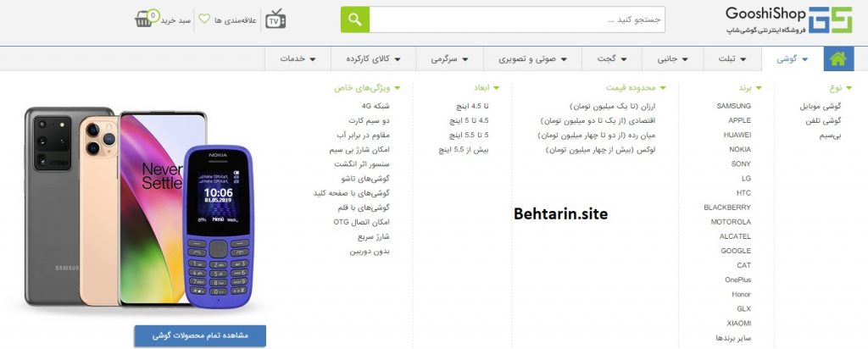Select گوشی تلفن type link
Viewport: 868px width, 349px height.
pos(823,120)
